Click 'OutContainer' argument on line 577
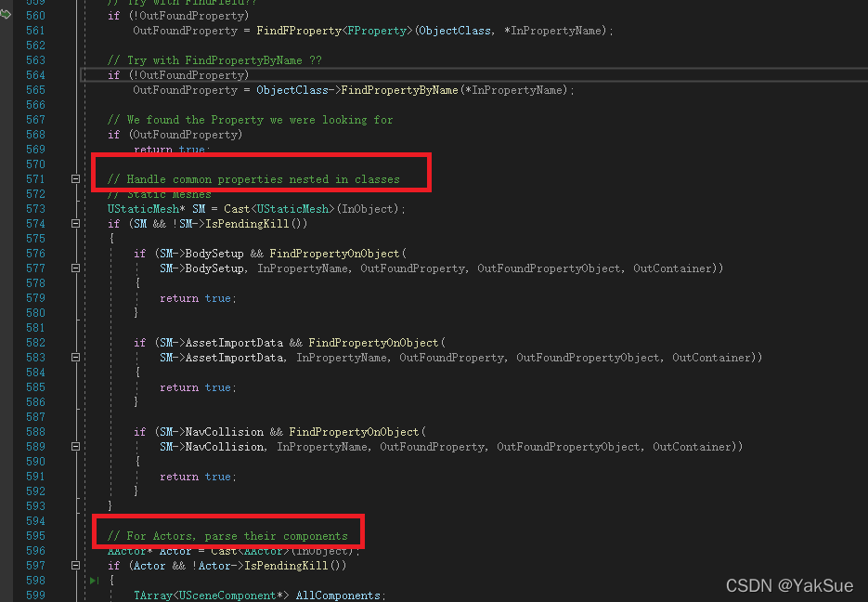868x602 pixels. coord(672,268)
